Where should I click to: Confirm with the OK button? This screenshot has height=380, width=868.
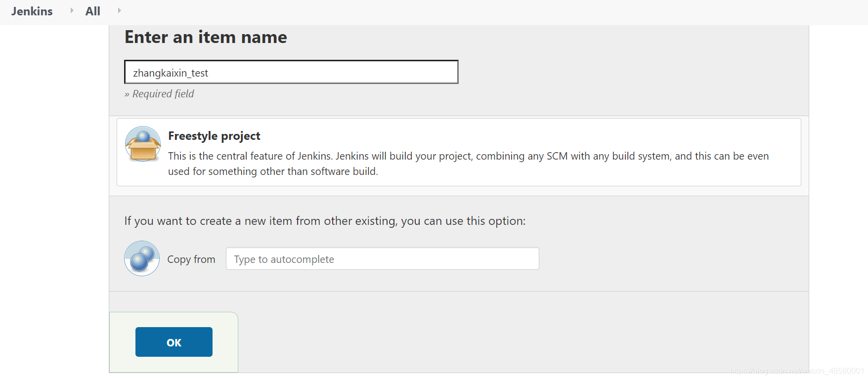click(x=174, y=342)
